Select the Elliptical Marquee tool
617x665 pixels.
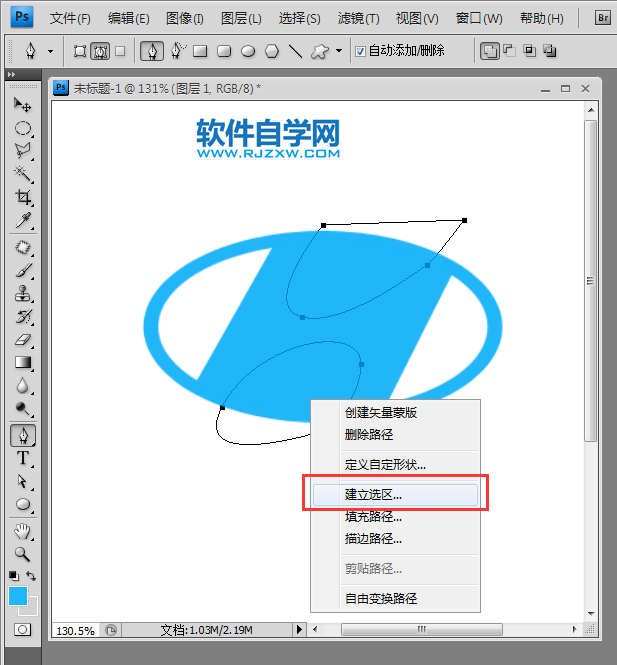tap(22, 128)
